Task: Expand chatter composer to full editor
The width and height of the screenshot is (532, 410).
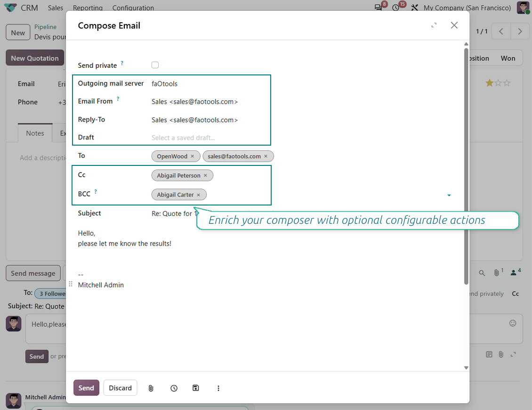Action: coord(513,354)
